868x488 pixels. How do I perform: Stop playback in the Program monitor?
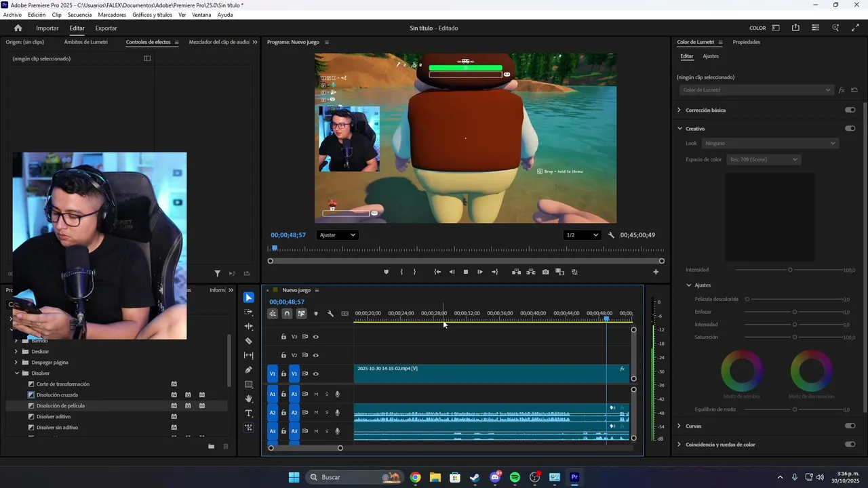point(466,272)
